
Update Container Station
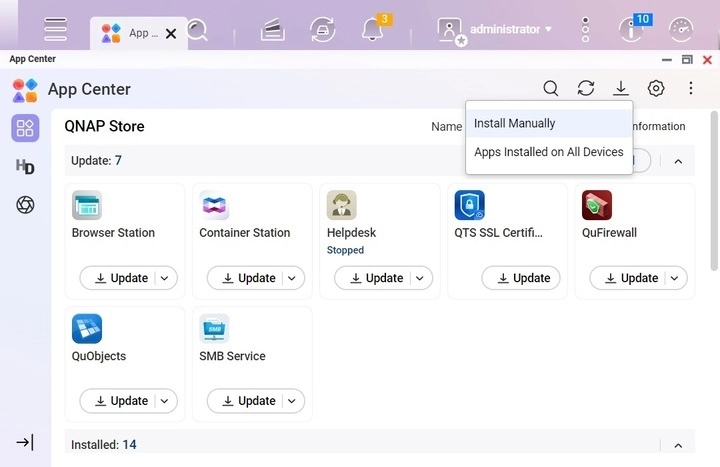coord(249,278)
